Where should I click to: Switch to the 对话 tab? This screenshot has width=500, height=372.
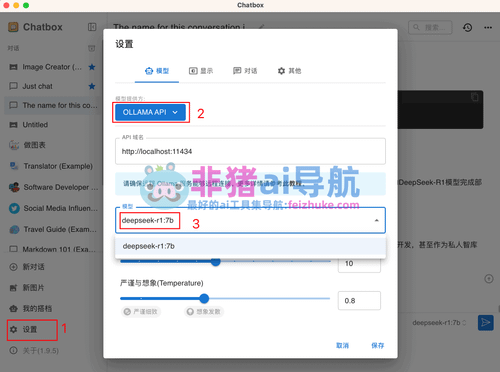pyautogui.click(x=245, y=71)
